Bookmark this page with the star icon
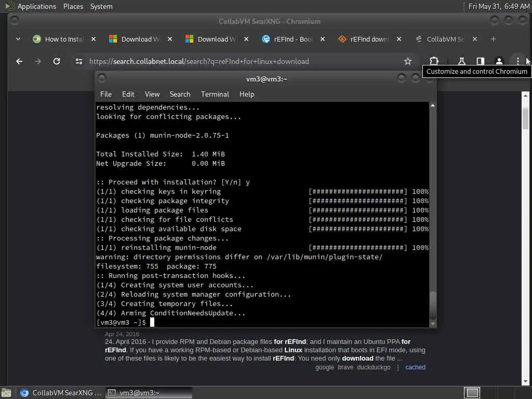Viewport: 532px width, 399px height. (x=407, y=61)
